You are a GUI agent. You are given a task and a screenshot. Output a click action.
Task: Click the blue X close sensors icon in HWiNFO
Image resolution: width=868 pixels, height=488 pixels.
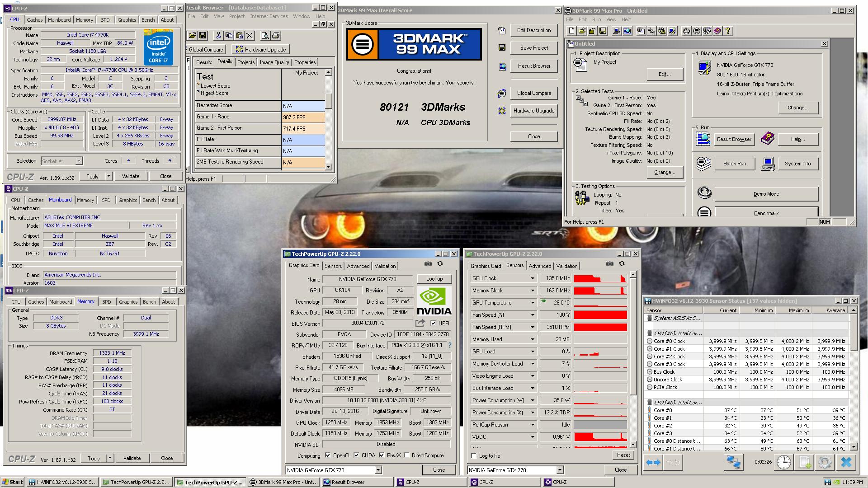[846, 462]
